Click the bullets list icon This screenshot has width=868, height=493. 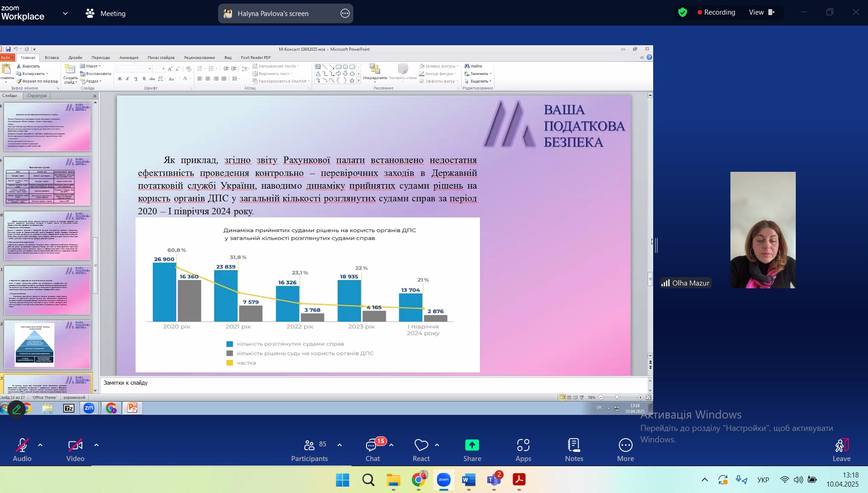(200, 69)
